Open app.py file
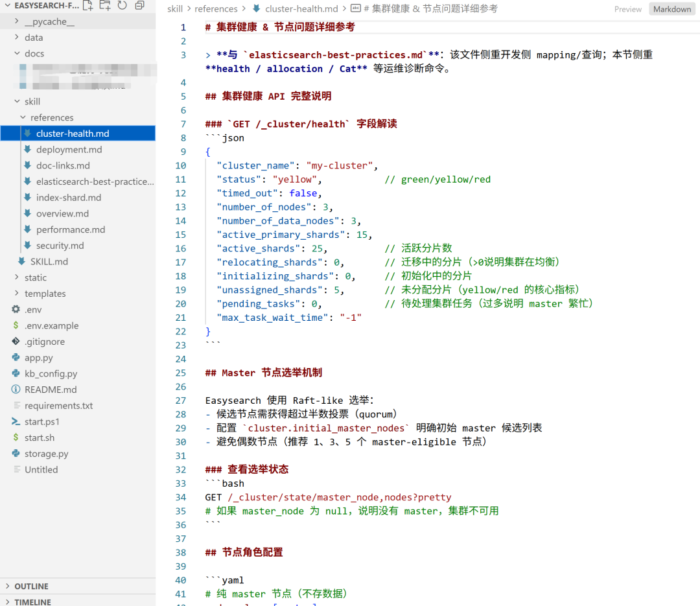Viewport: 700px width, 606px height. click(39, 358)
